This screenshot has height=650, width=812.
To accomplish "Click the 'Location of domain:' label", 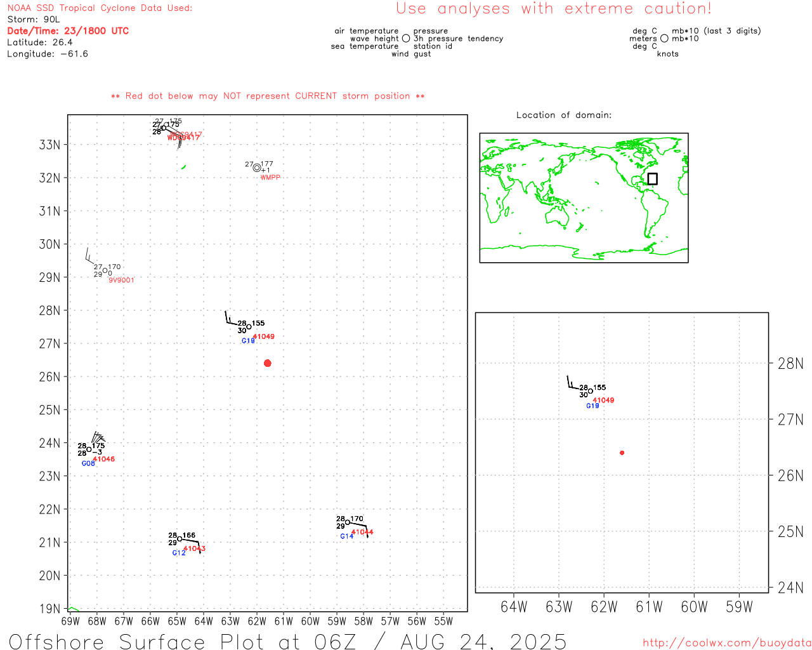I will click(564, 115).
